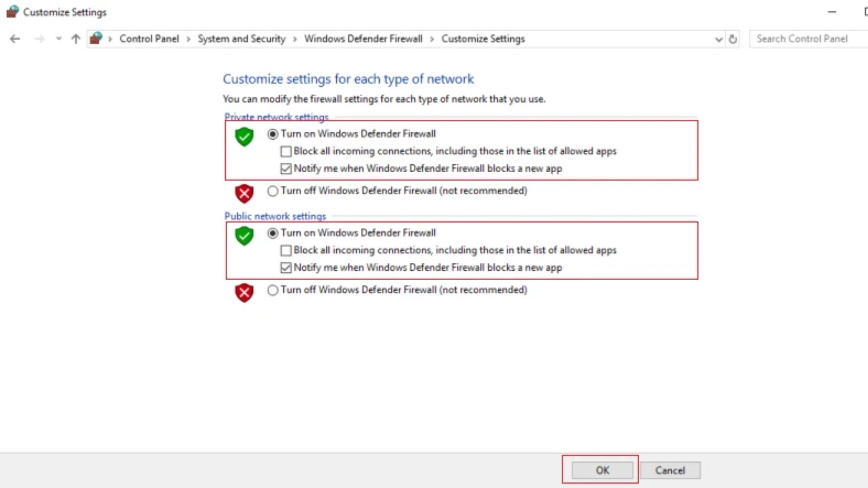This screenshot has width=868, height=488.
Task: Go up one level with up arrow
Action: click(x=75, y=39)
